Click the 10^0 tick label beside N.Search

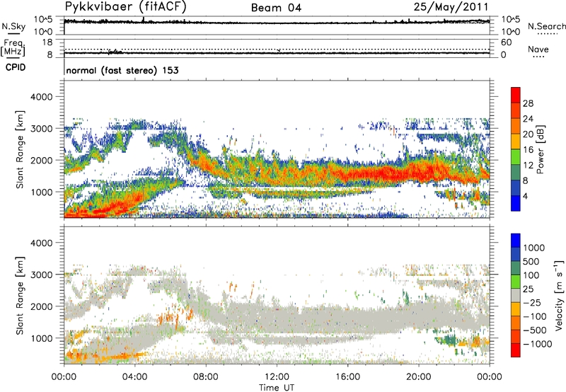pyautogui.click(x=511, y=32)
